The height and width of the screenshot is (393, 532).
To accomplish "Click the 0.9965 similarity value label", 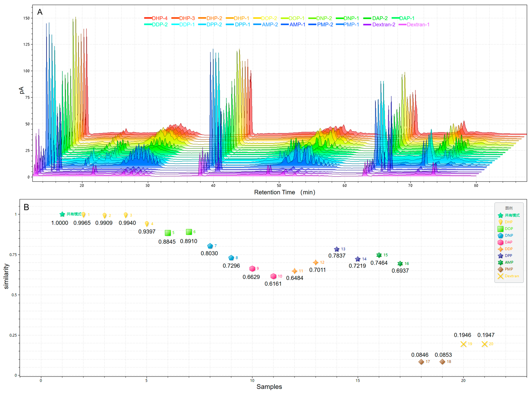I will point(82,223).
